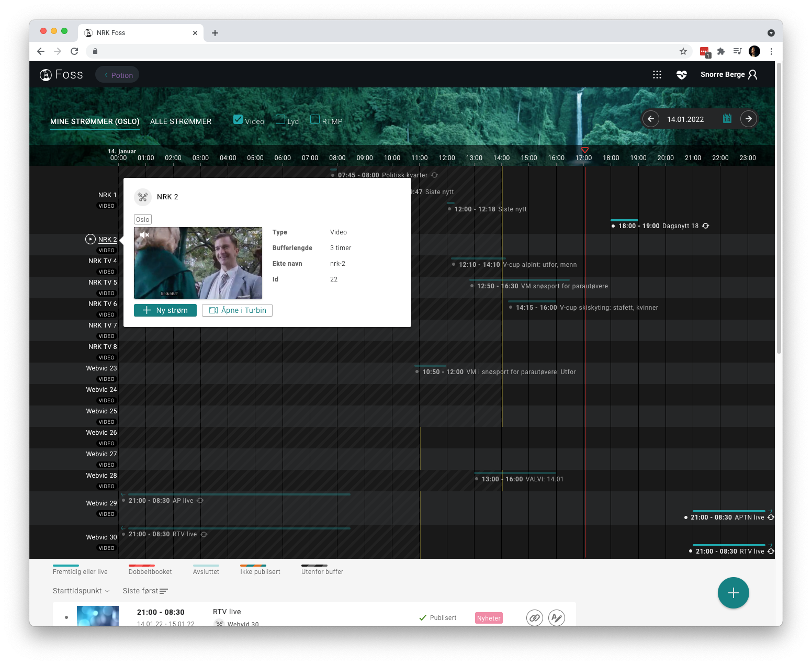The height and width of the screenshot is (665, 812).
Task: Click the Nyheter tag
Action: pyautogui.click(x=489, y=618)
